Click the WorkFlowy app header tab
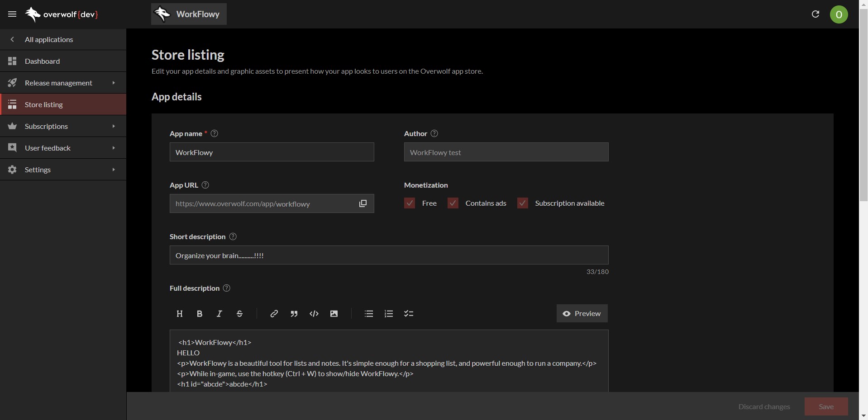The width and height of the screenshot is (868, 420). click(189, 14)
